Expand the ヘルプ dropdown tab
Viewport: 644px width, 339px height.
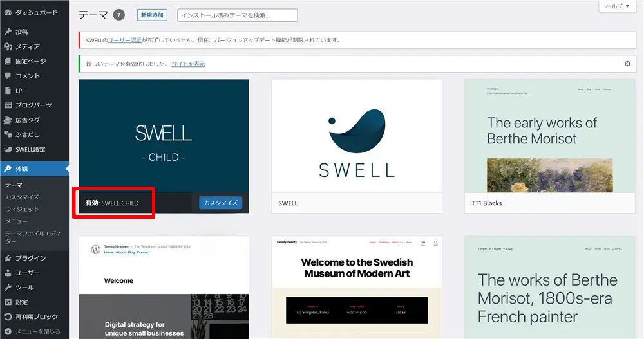click(x=618, y=6)
